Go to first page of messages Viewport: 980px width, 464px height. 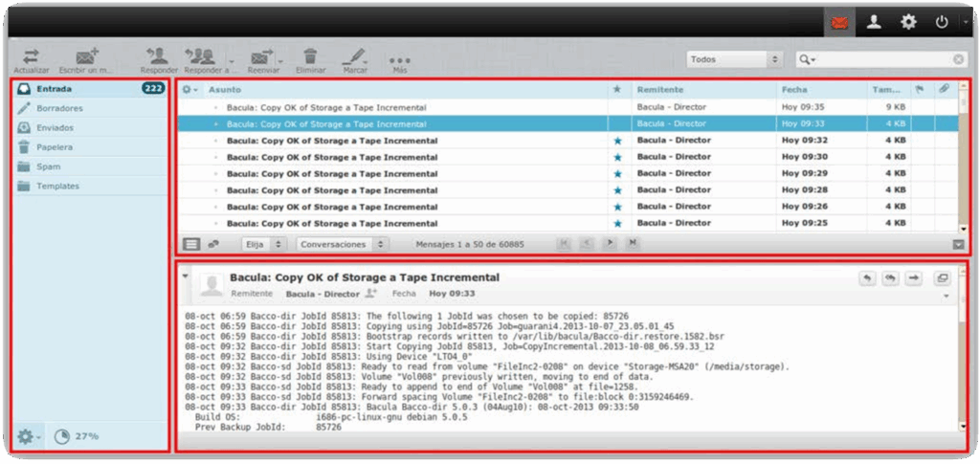[563, 244]
